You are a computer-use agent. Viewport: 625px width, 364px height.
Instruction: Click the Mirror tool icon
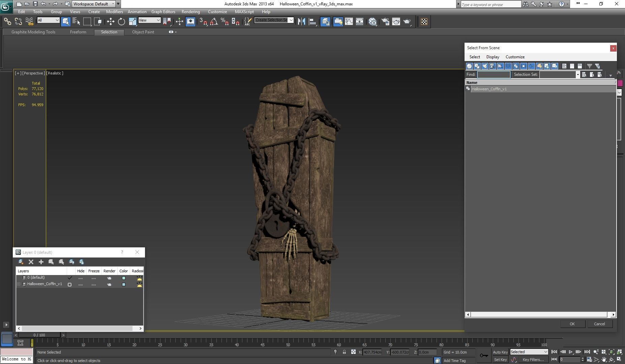pyautogui.click(x=301, y=22)
